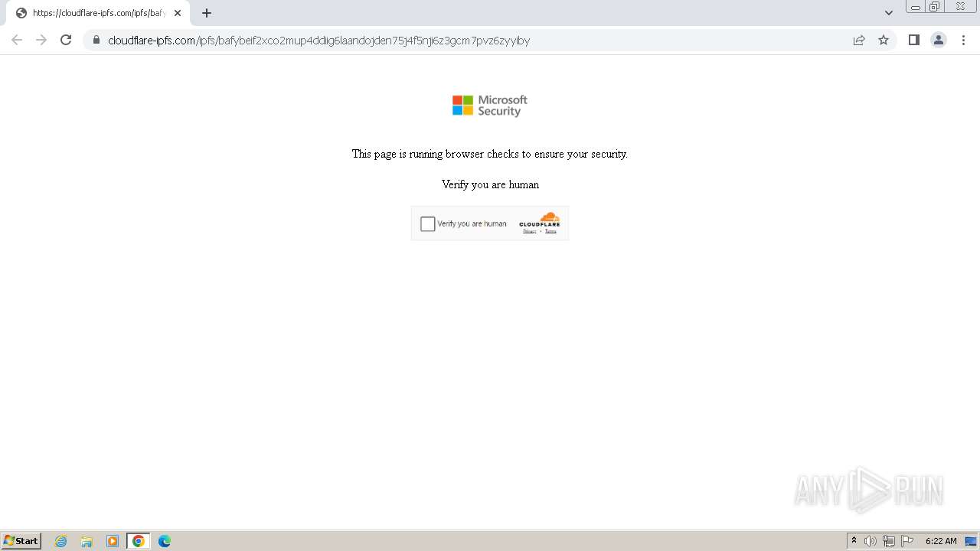Image resolution: width=980 pixels, height=551 pixels.
Task: Bookmark this tab with star
Action: 884,41
